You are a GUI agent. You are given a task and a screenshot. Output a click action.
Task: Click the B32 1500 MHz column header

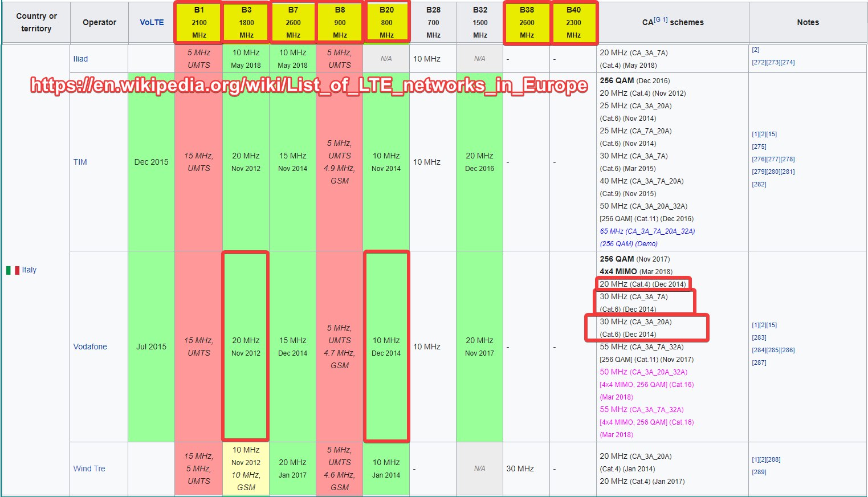480,22
